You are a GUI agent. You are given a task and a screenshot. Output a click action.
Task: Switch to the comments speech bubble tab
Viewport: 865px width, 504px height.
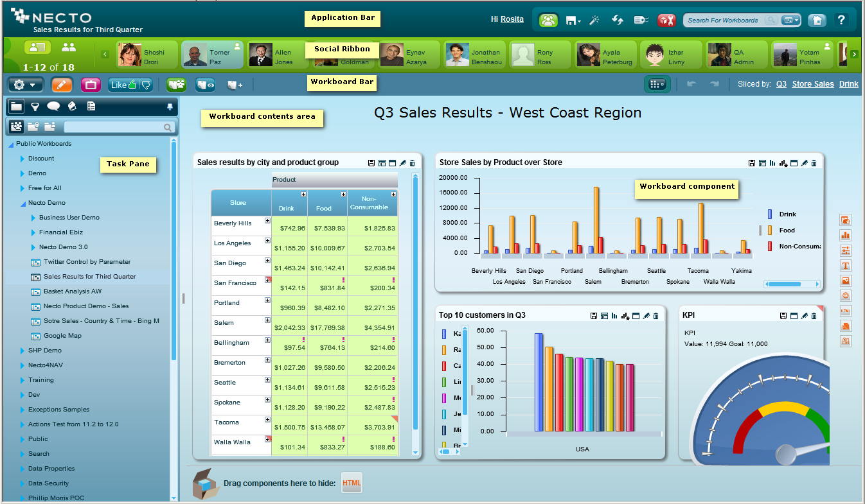coord(53,107)
